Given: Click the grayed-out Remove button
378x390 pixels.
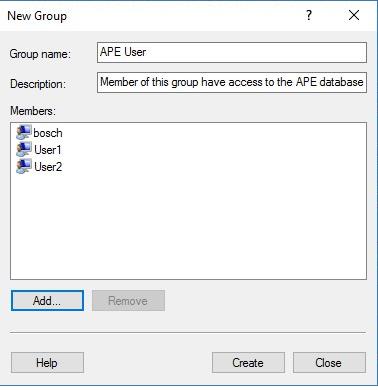Looking at the screenshot, I should click(x=128, y=301).
